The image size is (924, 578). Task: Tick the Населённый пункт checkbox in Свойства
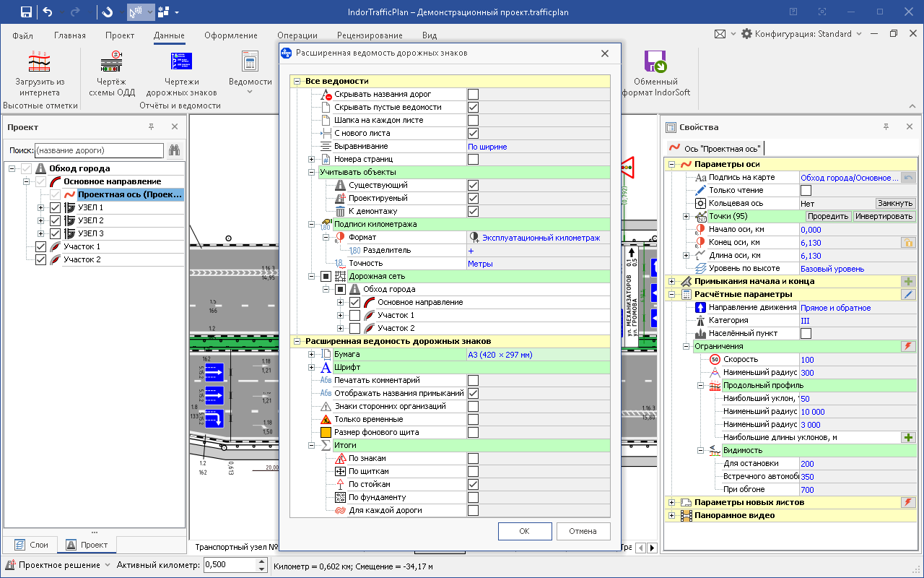[806, 333]
